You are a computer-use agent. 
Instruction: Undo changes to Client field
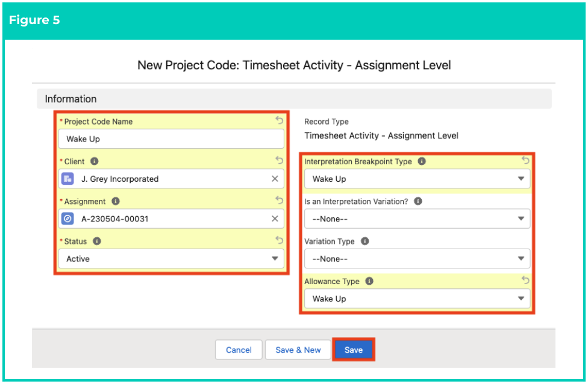click(x=279, y=160)
